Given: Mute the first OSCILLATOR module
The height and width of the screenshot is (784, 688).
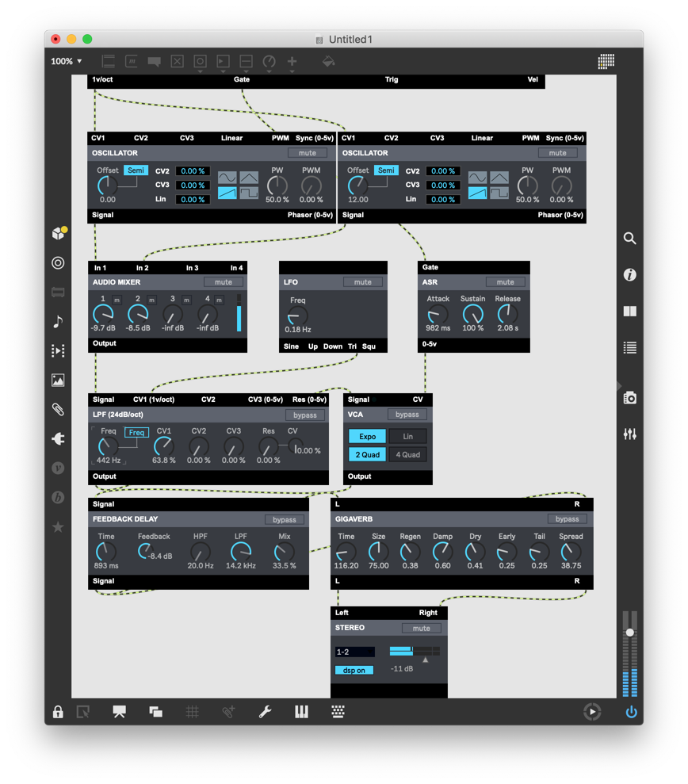Looking at the screenshot, I should coord(308,153).
